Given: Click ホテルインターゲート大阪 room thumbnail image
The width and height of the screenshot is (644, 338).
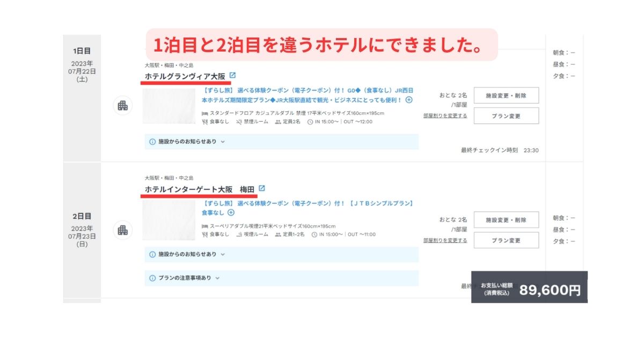Looking at the screenshot, I should (x=170, y=219).
